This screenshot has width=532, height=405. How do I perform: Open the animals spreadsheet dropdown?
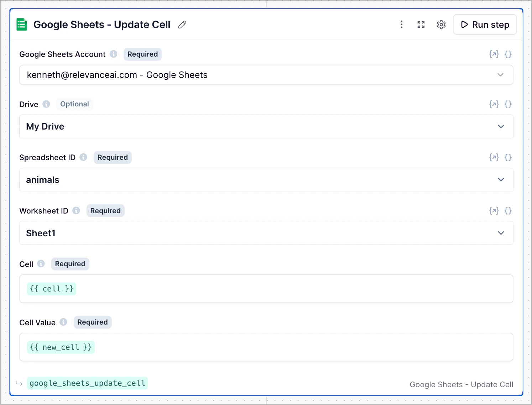266,180
